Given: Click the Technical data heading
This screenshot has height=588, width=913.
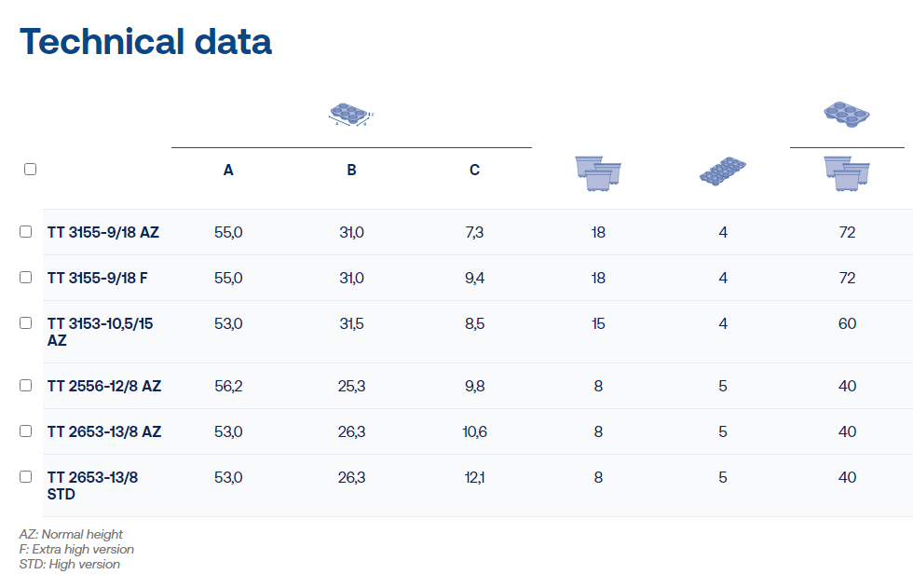Looking at the screenshot, I should [x=146, y=42].
